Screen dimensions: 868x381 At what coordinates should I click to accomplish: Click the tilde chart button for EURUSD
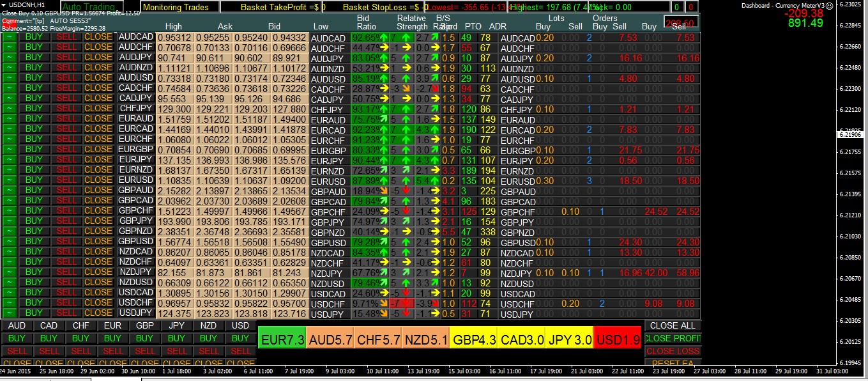tap(10, 180)
